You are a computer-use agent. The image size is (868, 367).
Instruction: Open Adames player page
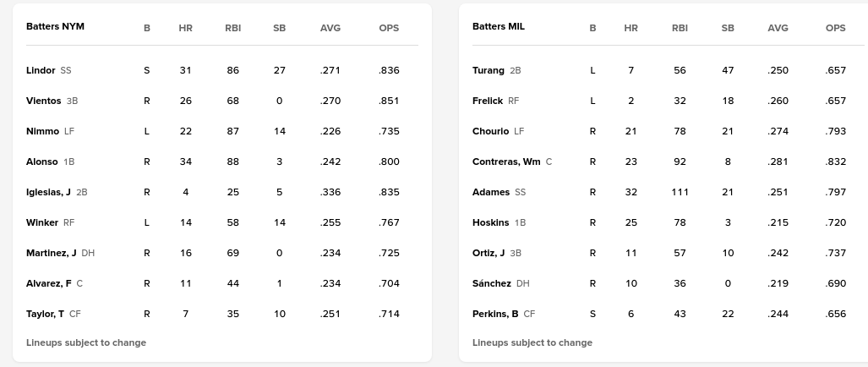tap(491, 192)
